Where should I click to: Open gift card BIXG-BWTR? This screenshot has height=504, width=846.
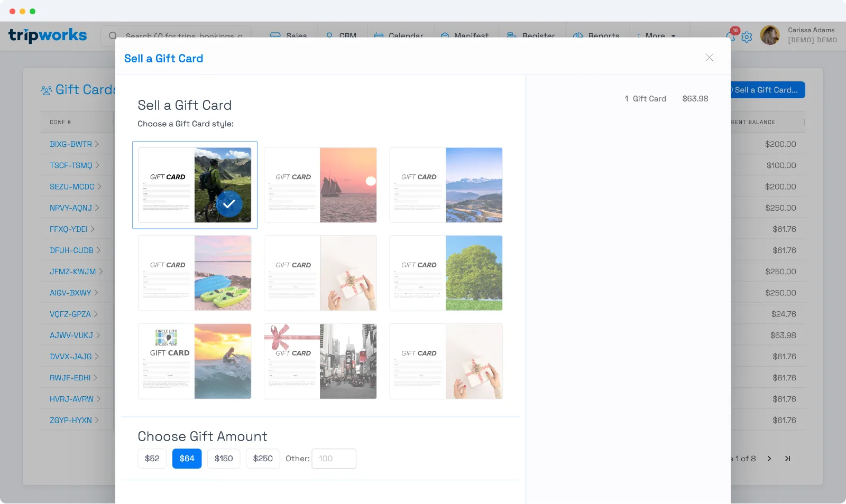pos(75,144)
